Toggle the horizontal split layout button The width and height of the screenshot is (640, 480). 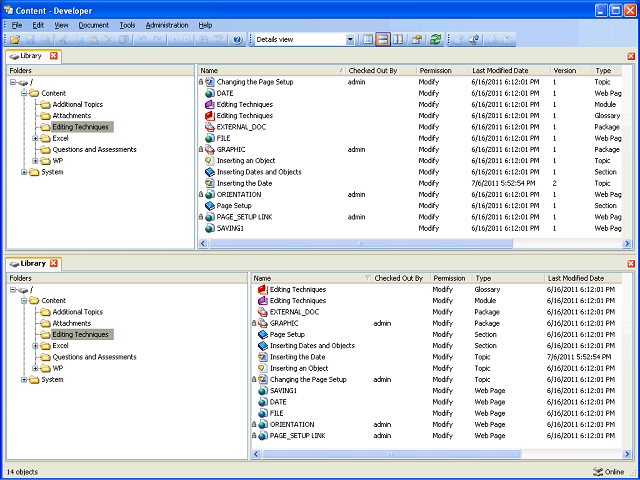382,40
